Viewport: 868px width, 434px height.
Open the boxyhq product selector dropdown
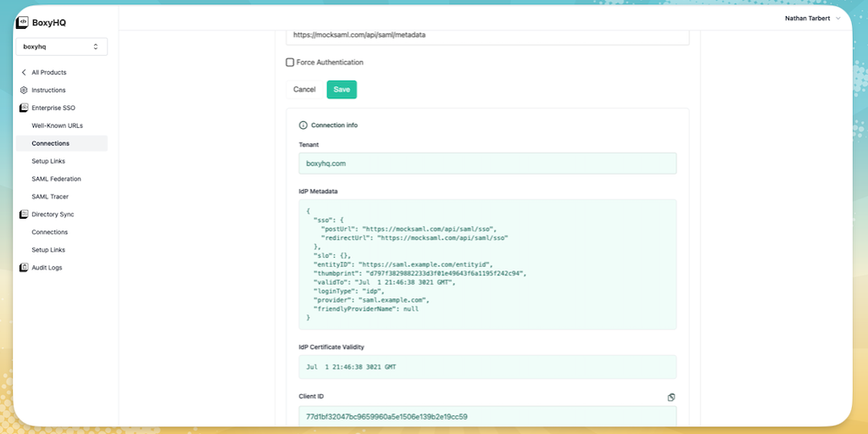(x=61, y=47)
